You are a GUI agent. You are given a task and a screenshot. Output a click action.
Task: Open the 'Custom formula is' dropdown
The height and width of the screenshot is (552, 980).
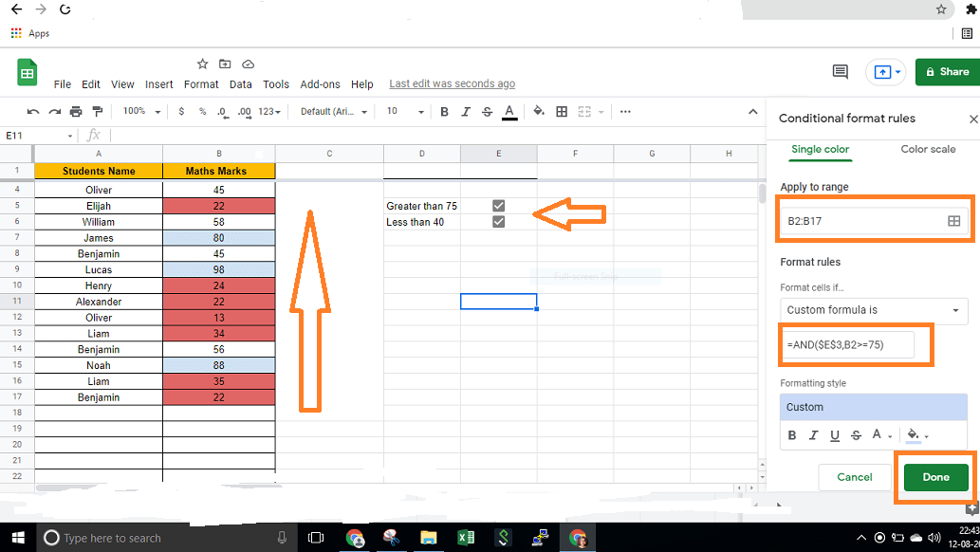(873, 310)
